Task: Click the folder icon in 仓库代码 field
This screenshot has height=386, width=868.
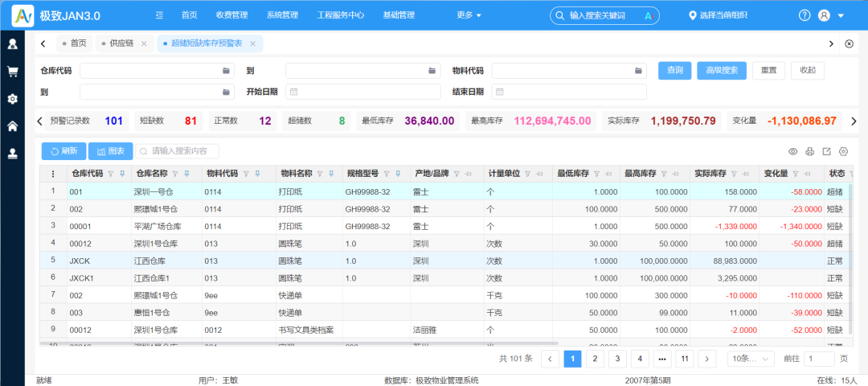Action: (x=226, y=71)
